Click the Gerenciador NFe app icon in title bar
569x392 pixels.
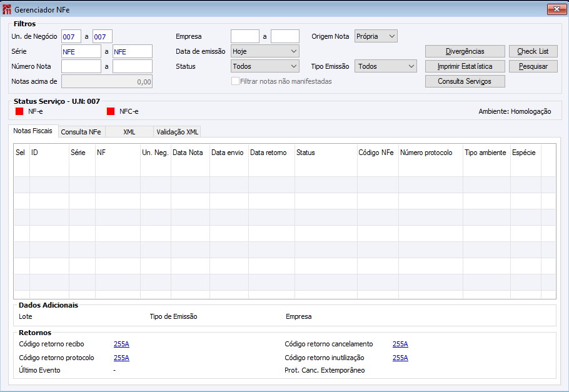tap(6, 10)
